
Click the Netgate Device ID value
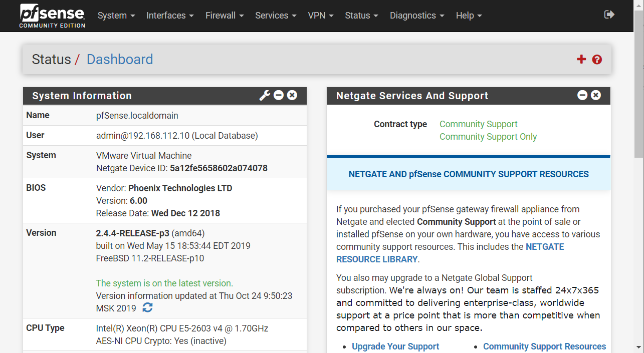[x=219, y=168]
